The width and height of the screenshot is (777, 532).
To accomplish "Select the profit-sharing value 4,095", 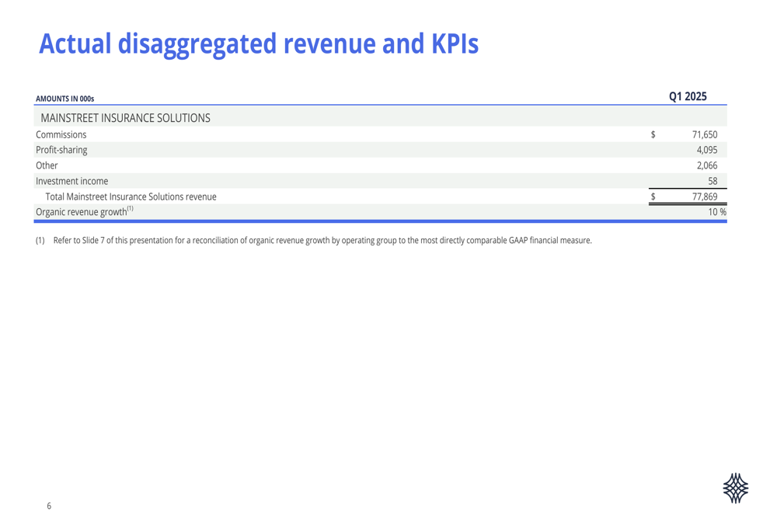I will 707,150.
